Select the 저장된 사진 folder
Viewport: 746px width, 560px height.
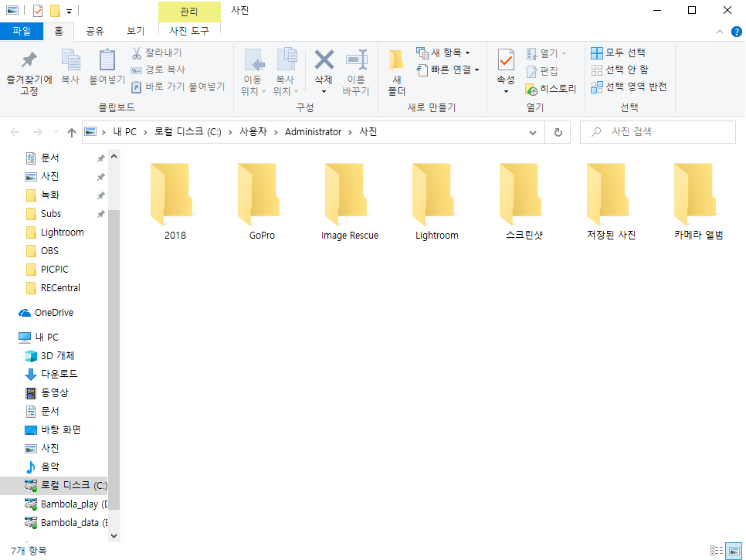click(x=612, y=201)
